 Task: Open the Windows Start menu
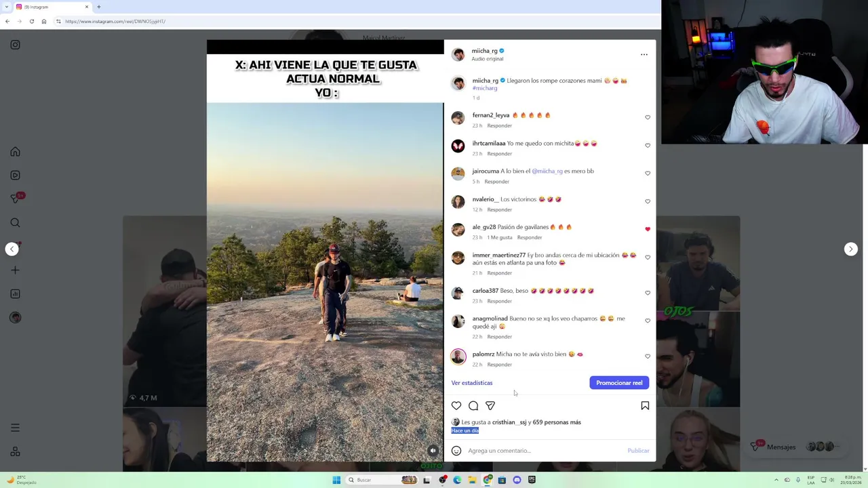click(x=336, y=480)
